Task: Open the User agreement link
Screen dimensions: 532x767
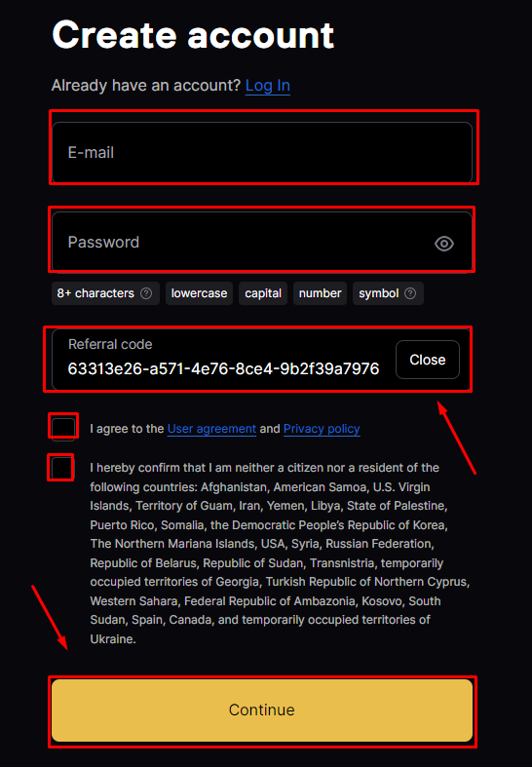Action: point(211,429)
